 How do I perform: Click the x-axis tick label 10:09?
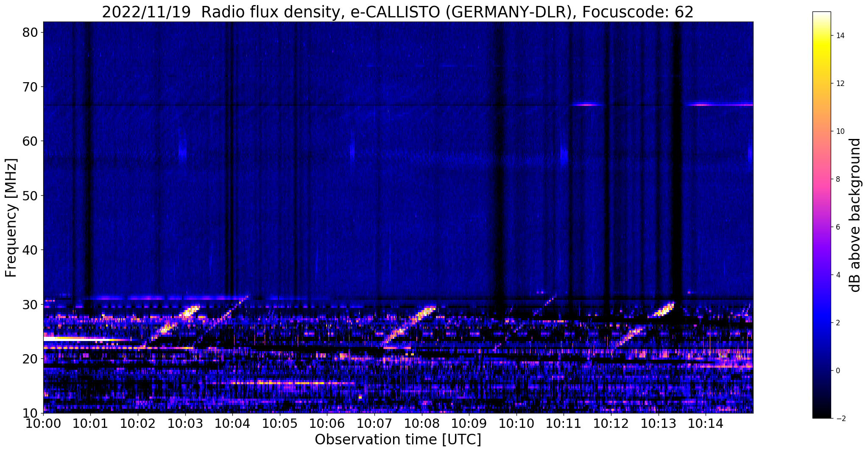469,423
